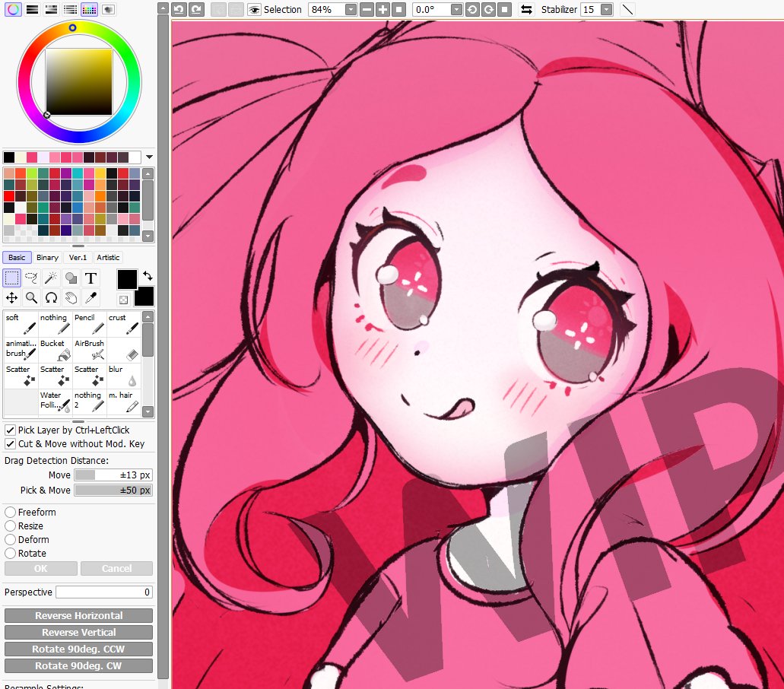Switch to the Basic brush tab

[x=17, y=258]
